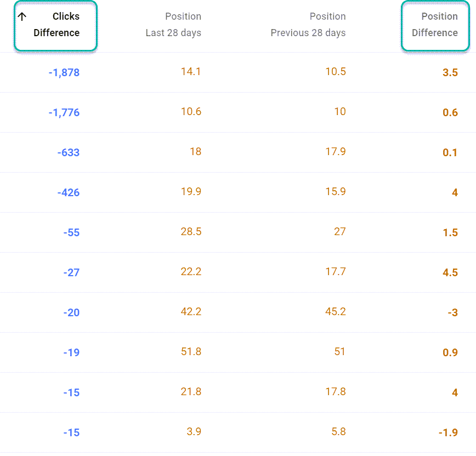Select Position Previous 28 days header
Image resolution: width=476 pixels, height=456 pixels.
(308, 25)
